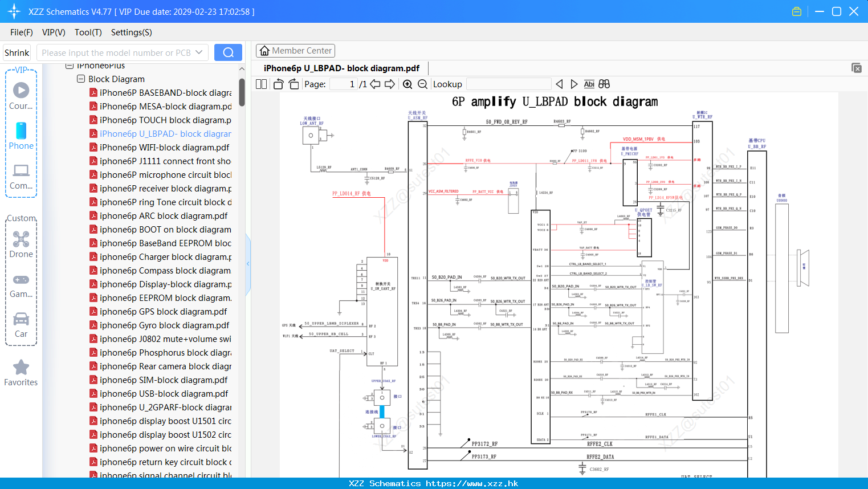Viewport: 868px width, 489px height.
Task: Find previous lookup result triangle
Action: click(559, 84)
